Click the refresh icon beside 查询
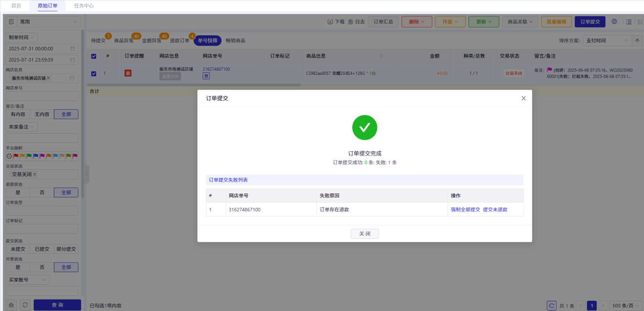Screen dimensions: 644x311 pos(25,305)
